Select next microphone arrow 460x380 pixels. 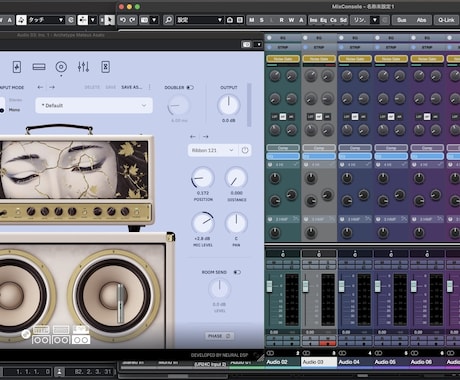tap(206, 137)
